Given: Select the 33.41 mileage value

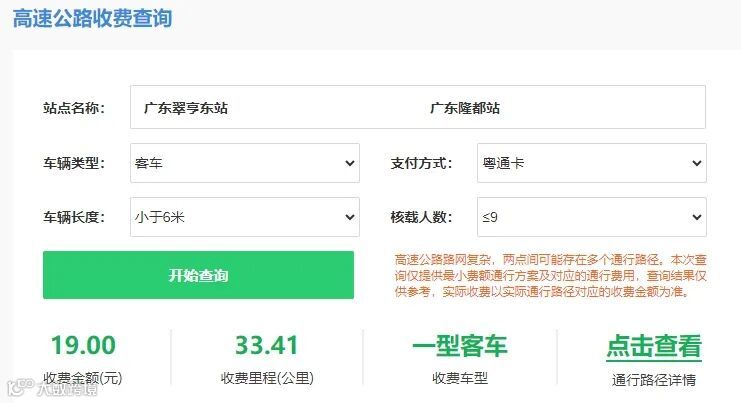Looking at the screenshot, I should pyautogui.click(x=267, y=345).
